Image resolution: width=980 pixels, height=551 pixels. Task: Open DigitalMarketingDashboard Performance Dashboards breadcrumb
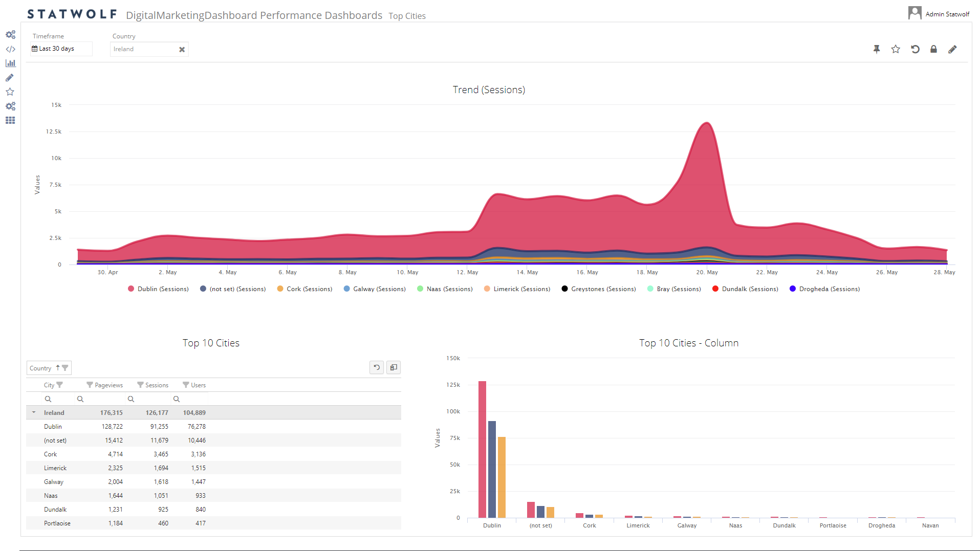pyautogui.click(x=254, y=15)
